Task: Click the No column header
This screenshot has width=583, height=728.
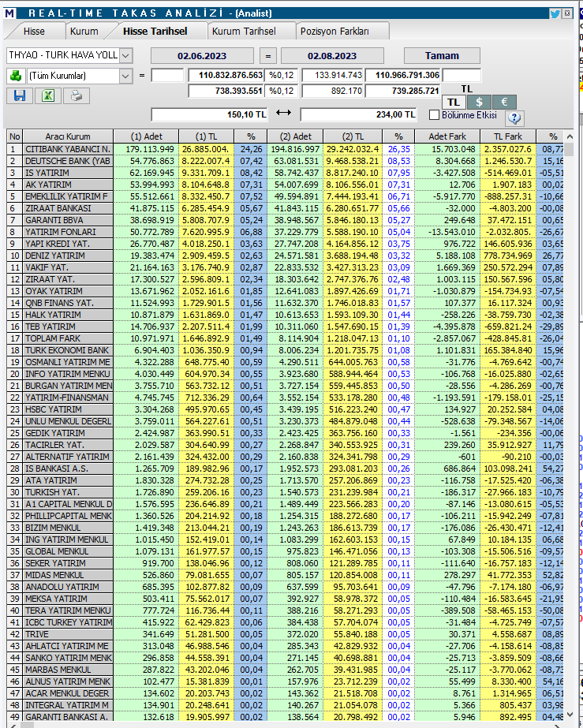Action: pyautogui.click(x=15, y=136)
